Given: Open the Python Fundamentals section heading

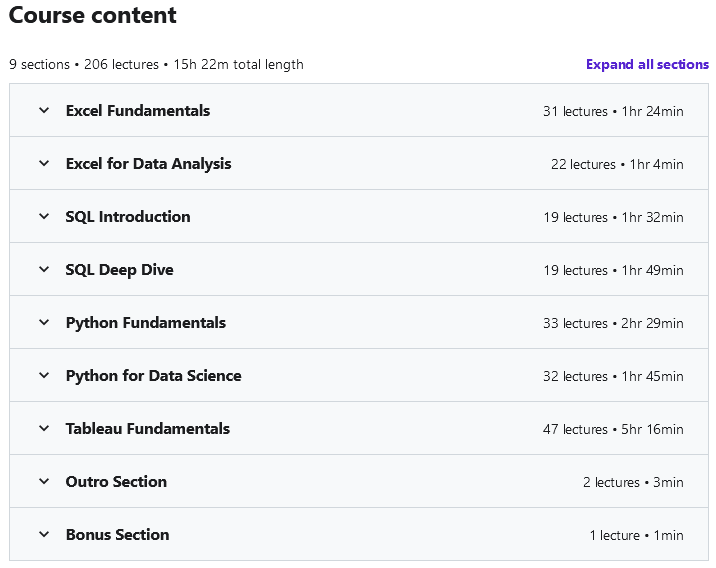Looking at the screenshot, I should (146, 323).
